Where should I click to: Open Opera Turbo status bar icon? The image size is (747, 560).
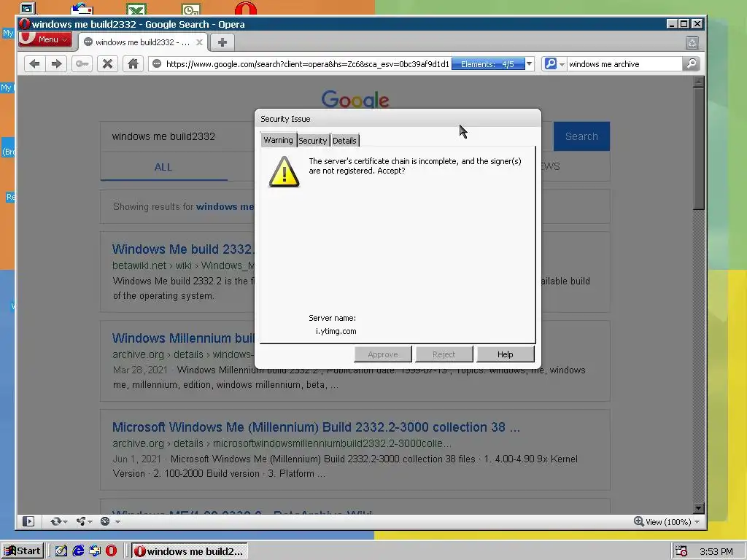105,521
